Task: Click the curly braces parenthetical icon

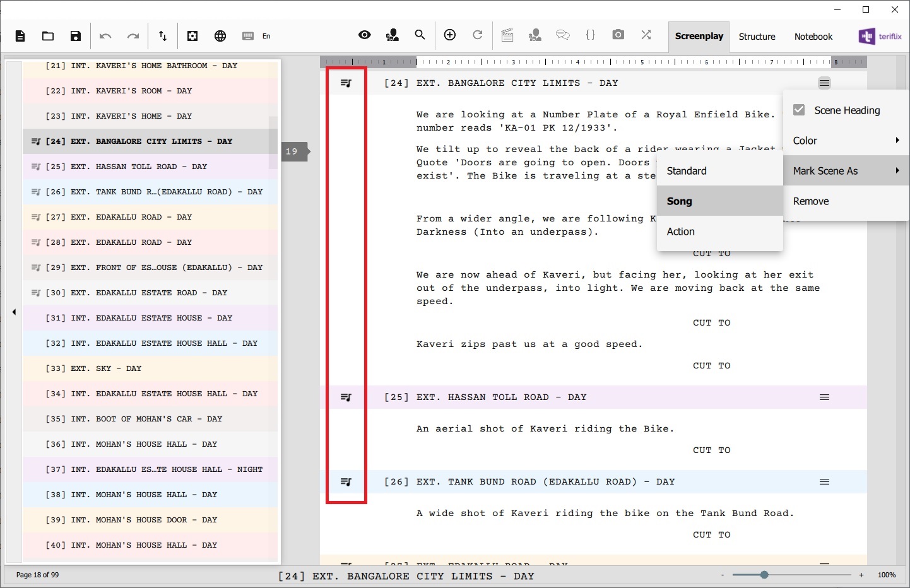Action: coord(591,35)
